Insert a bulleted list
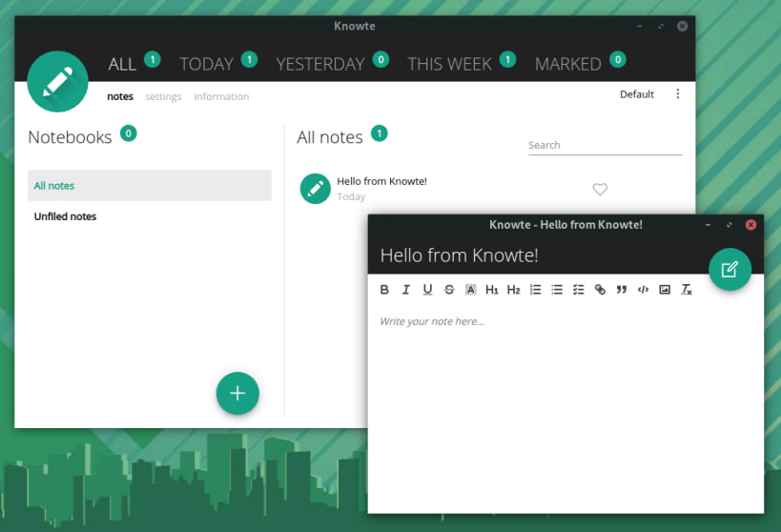Screen dimensions: 781x532 click(557, 290)
